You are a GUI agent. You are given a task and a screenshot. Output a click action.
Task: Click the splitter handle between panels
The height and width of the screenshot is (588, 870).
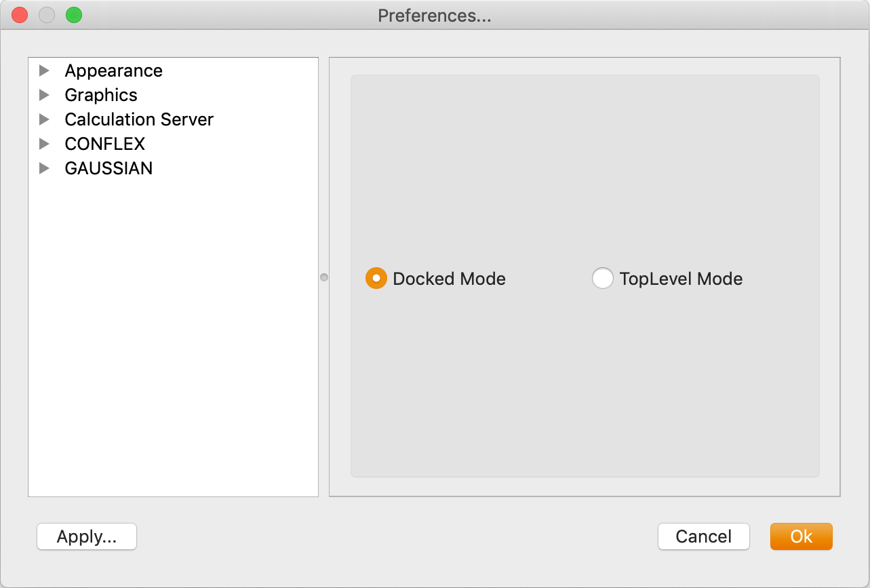[324, 277]
